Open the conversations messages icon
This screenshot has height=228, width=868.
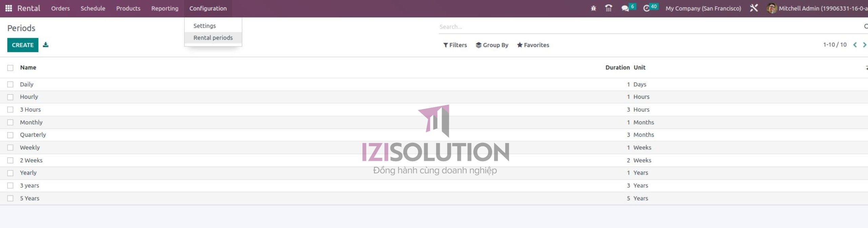tap(625, 8)
